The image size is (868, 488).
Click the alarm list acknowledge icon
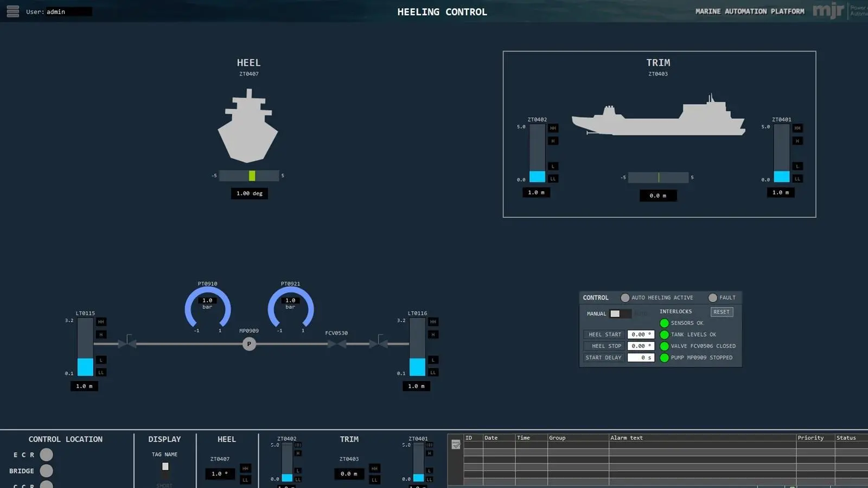(x=456, y=445)
